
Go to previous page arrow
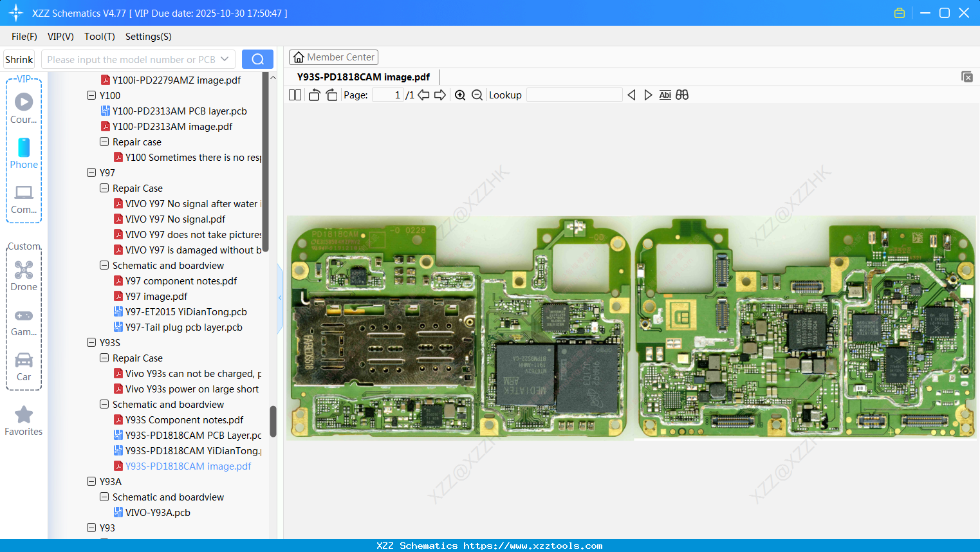[x=423, y=95]
